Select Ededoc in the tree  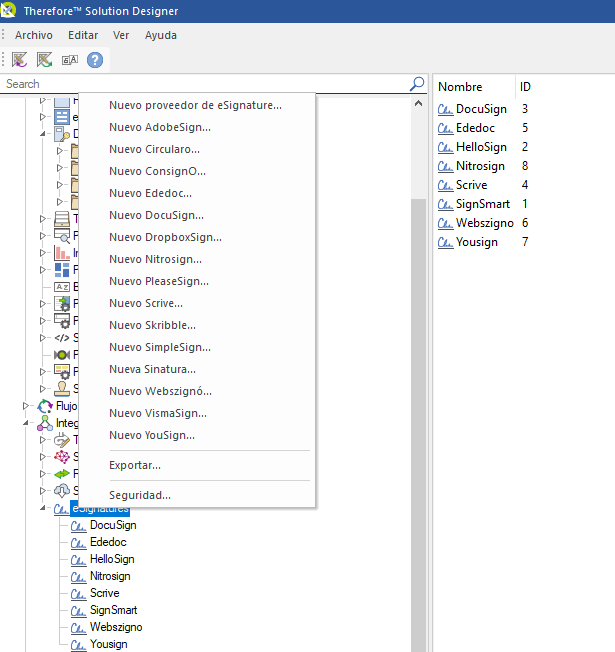pos(108,542)
